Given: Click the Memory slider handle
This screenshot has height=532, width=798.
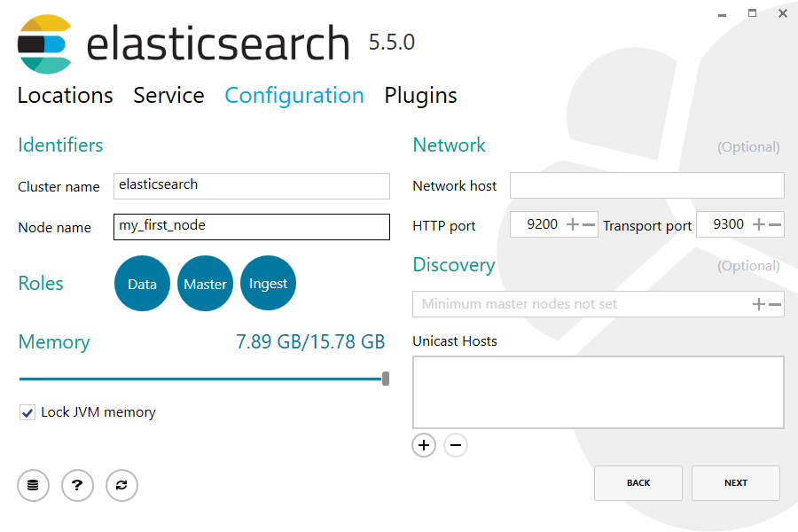Looking at the screenshot, I should [386, 379].
